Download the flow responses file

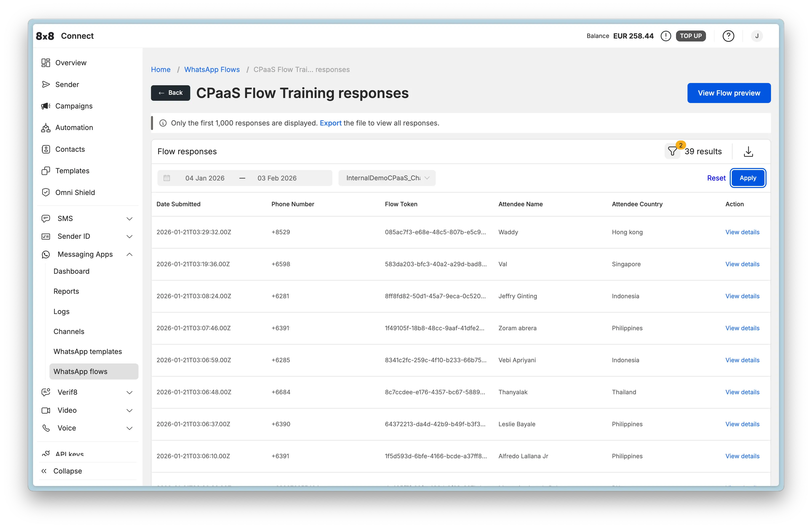pyautogui.click(x=748, y=151)
